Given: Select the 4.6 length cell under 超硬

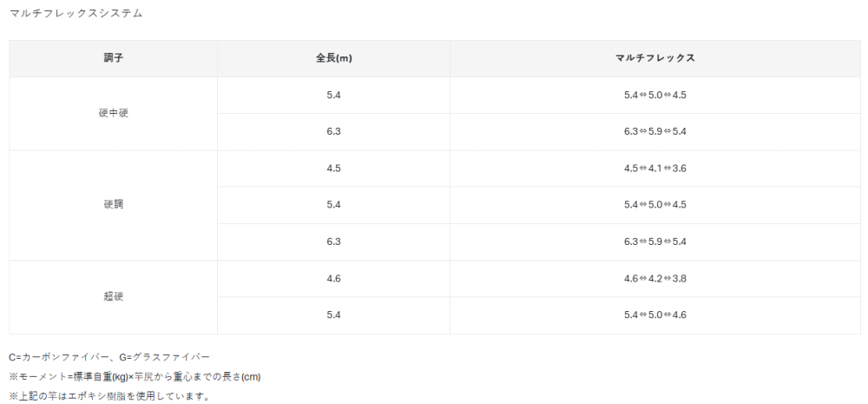Looking at the screenshot, I should (x=334, y=278).
